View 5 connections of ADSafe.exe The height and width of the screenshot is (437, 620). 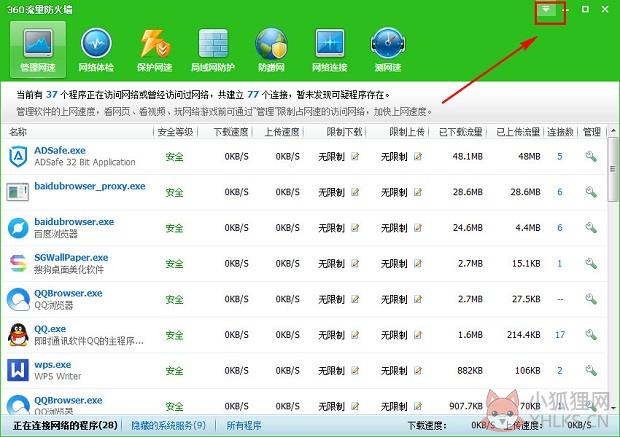tap(560, 157)
